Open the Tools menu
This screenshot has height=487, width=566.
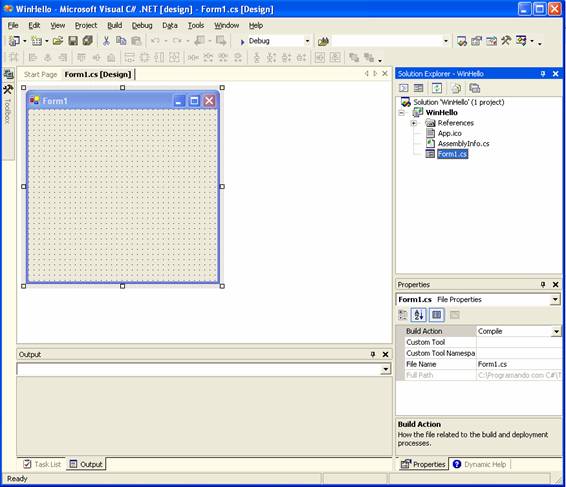(196, 25)
